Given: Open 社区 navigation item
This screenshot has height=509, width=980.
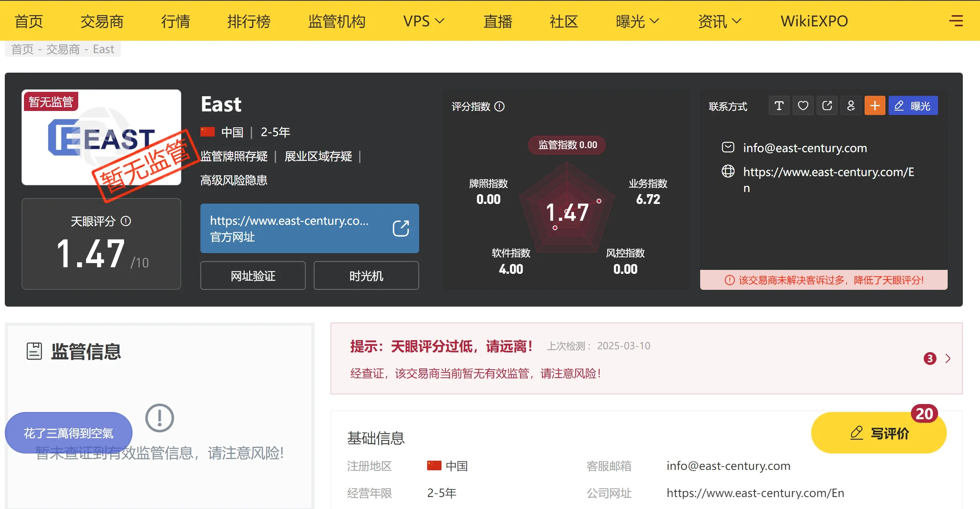Looking at the screenshot, I should (564, 21).
